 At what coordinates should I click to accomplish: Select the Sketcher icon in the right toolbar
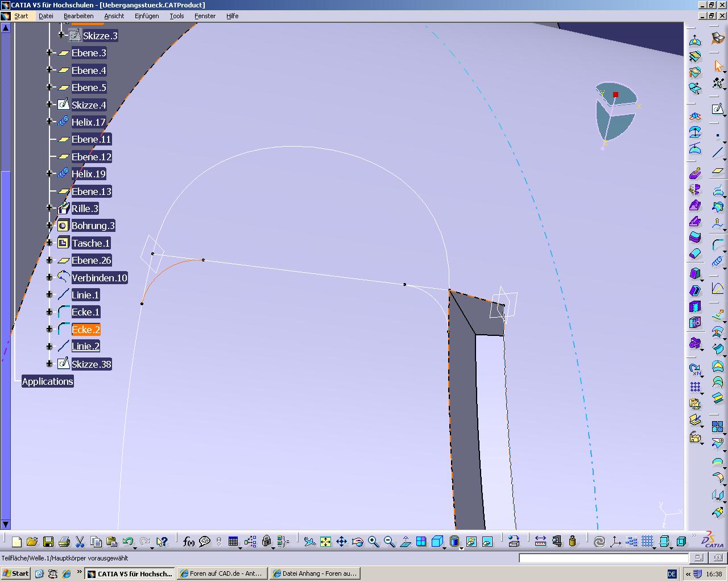(718, 109)
